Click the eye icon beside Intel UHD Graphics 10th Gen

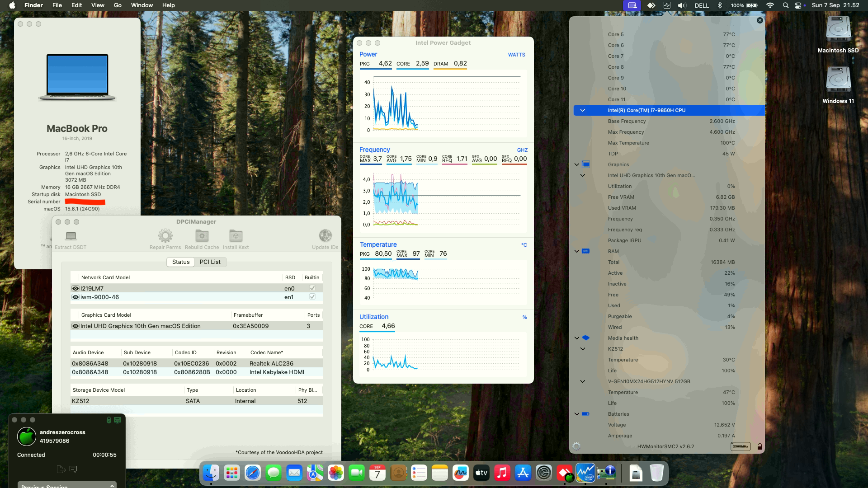coord(75,326)
